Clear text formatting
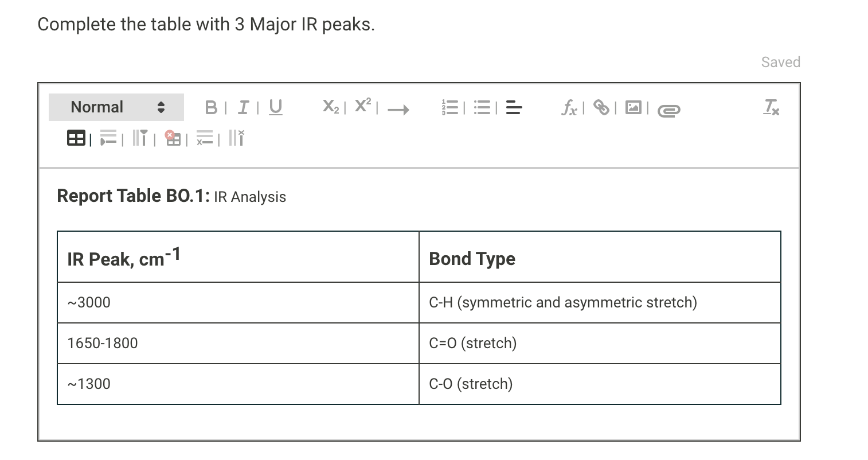Screen dimensions: 868x460 coord(770,108)
